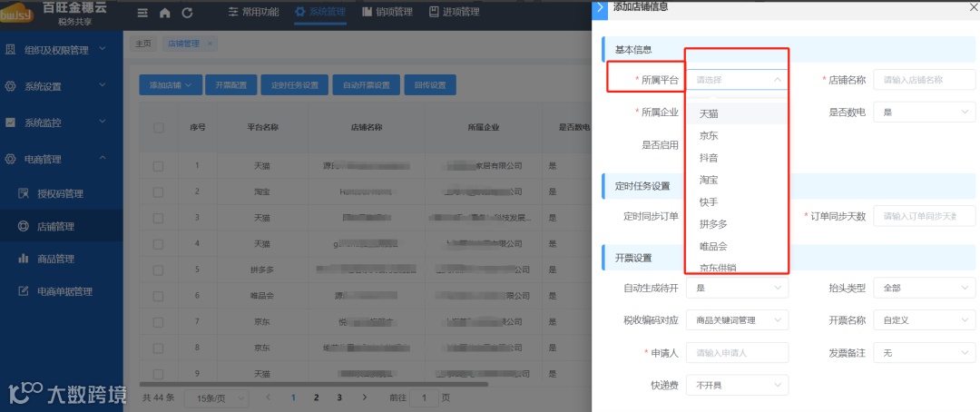Image resolution: width=980 pixels, height=412 pixels.
Task: Open the 抬头类型 dropdown
Action: click(924, 288)
